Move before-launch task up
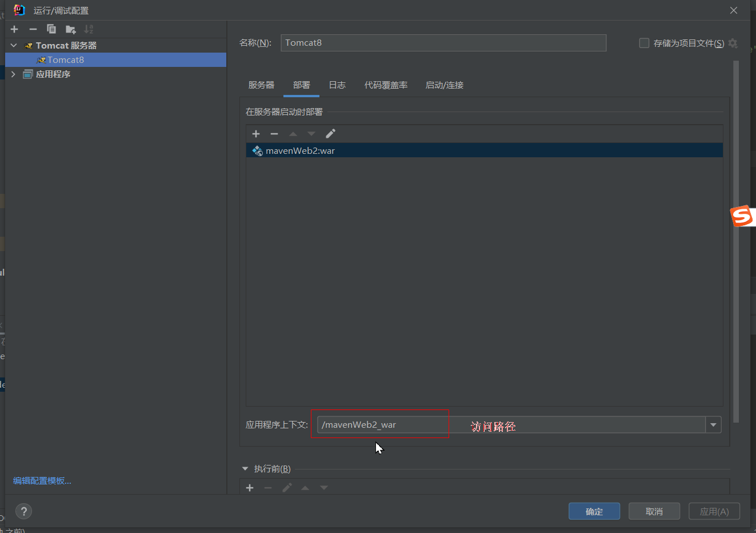This screenshot has height=533, width=756. click(x=305, y=488)
